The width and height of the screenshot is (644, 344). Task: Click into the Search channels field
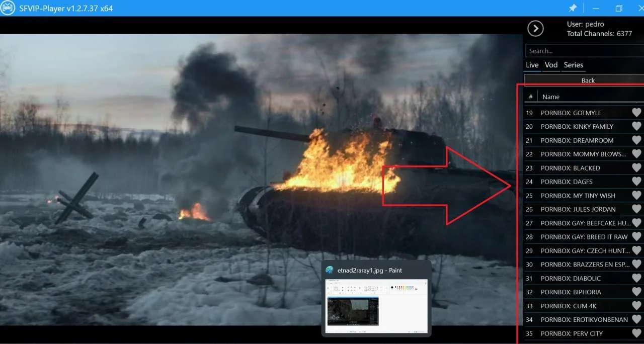click(585, 51)
